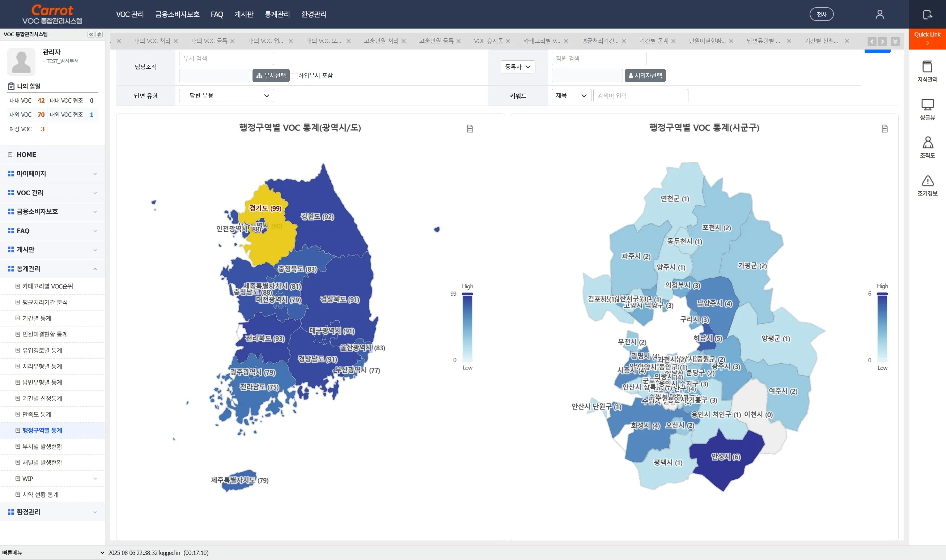Close the 대외 VOC 처리 tab

pos(175,41)
